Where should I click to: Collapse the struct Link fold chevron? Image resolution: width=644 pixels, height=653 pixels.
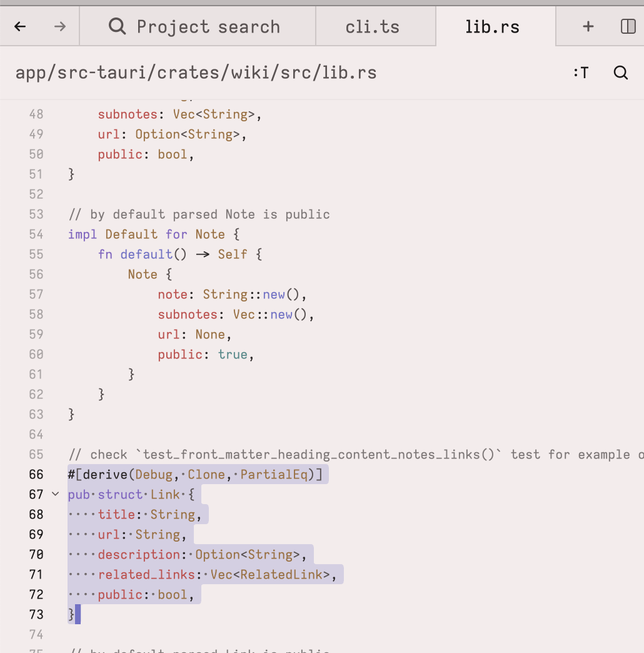[x=56, y=494]
